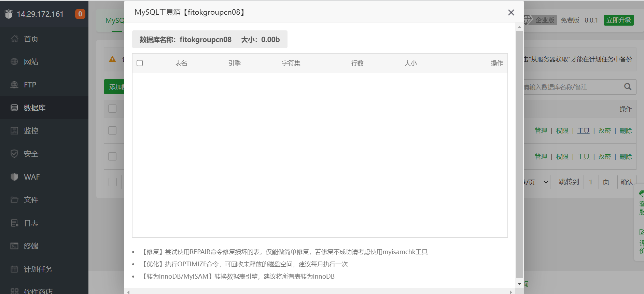Click the horizontal scrollbar right arrow
This screenshot has height=294, width=644.
point(511,292)
